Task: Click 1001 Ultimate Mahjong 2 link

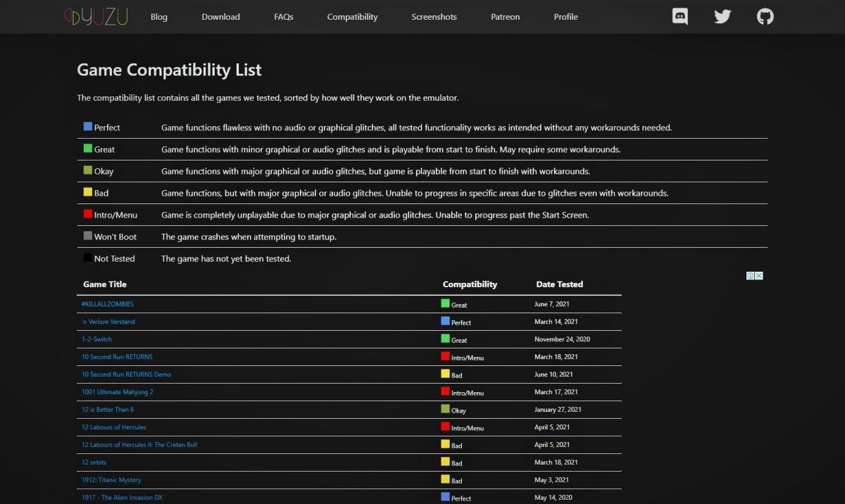Action: 118,392
